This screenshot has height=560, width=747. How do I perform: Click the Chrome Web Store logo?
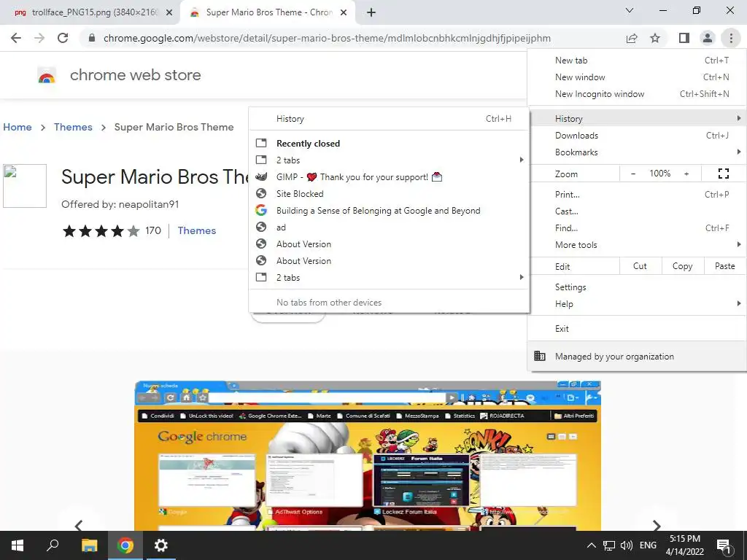click(47, 75)
